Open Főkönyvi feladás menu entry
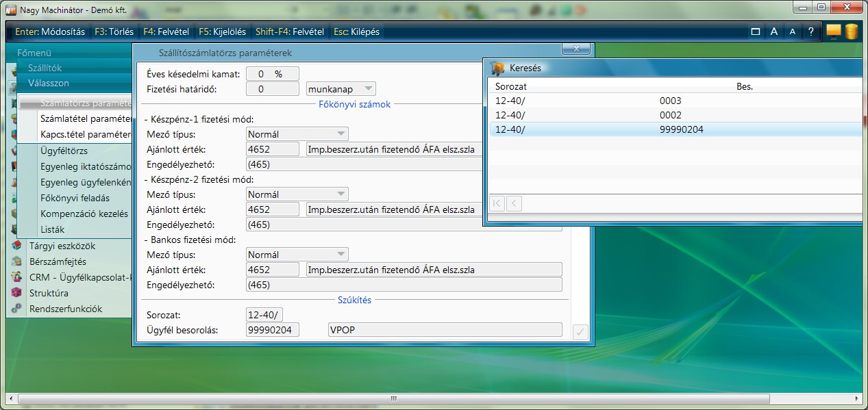 pos(75,198)
